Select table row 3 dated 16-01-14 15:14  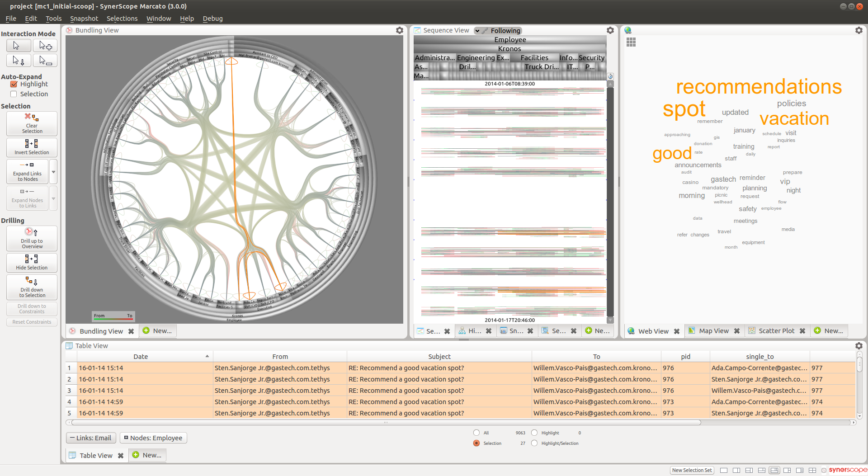tap(460, 391)
